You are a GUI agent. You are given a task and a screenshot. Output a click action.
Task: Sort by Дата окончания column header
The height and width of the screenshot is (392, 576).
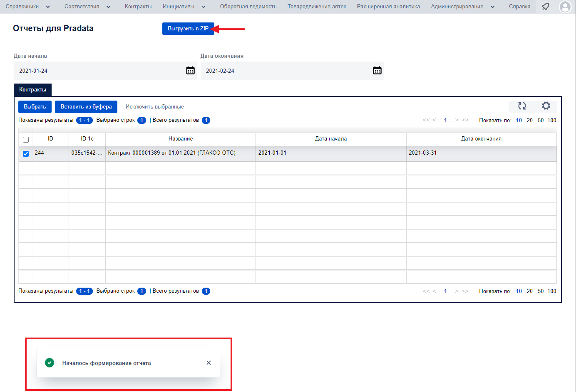coord(481,139)
